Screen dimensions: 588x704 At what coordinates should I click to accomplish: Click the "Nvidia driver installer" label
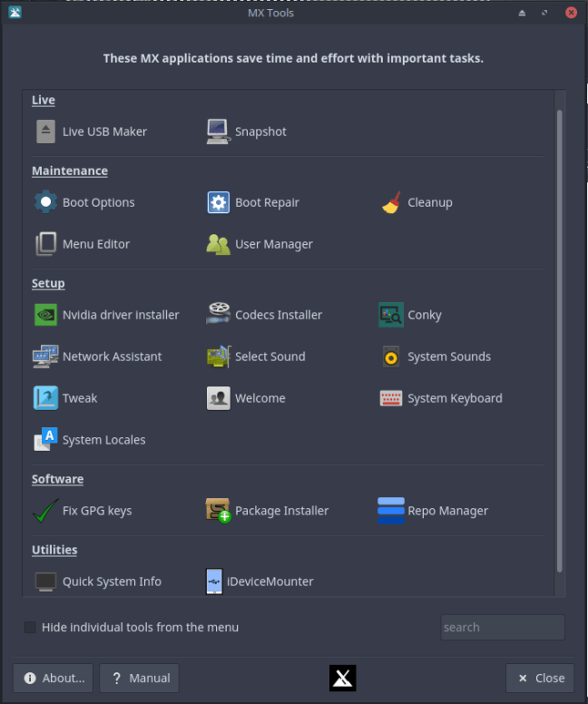(121, 315)
